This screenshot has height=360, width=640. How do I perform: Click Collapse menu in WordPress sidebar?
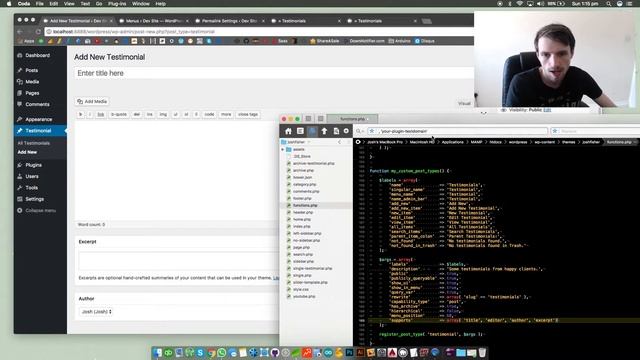click(x=40, y=211)
